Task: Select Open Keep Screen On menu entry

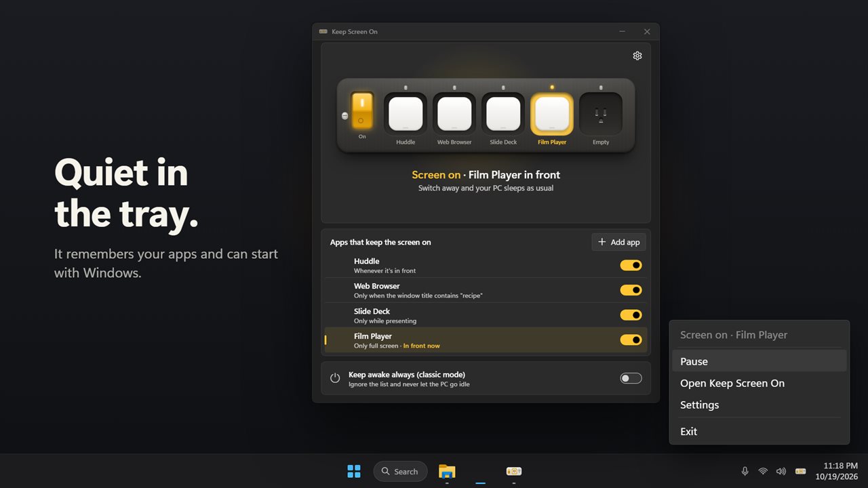Action: coord(759,383)
